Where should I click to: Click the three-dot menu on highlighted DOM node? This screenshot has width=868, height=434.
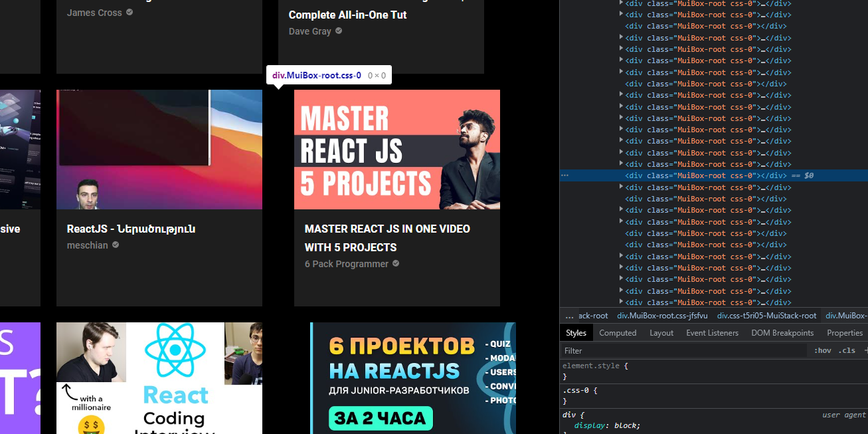[x=564, y=175]
